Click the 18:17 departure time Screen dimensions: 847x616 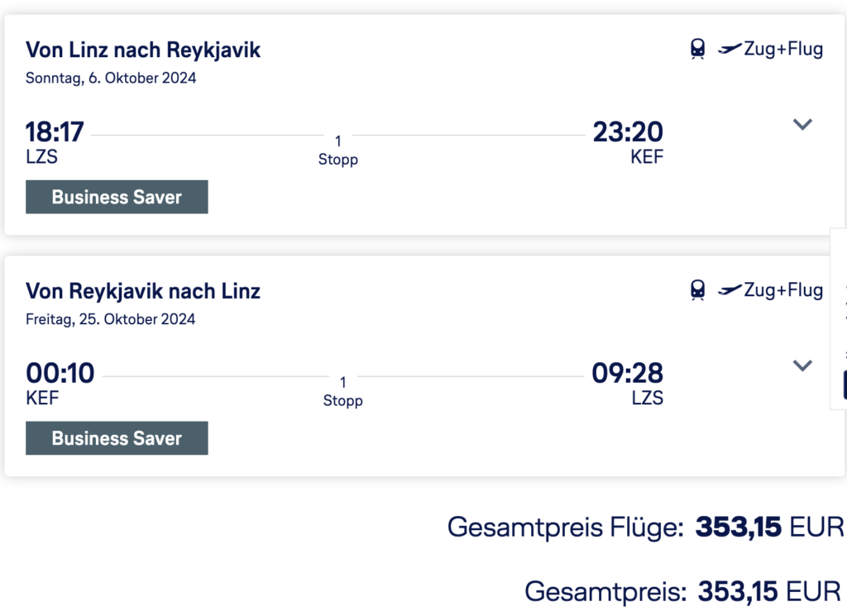(x=55, y=131)
